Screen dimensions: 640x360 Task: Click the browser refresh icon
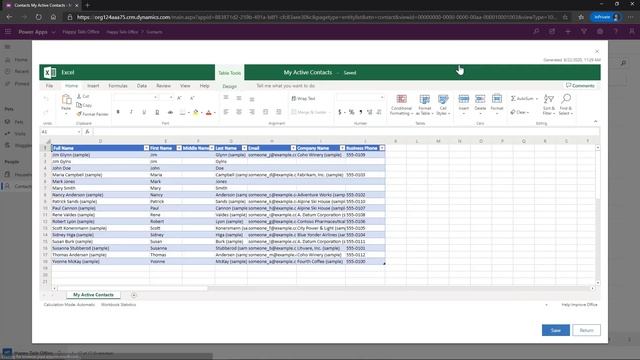(38, 17)
